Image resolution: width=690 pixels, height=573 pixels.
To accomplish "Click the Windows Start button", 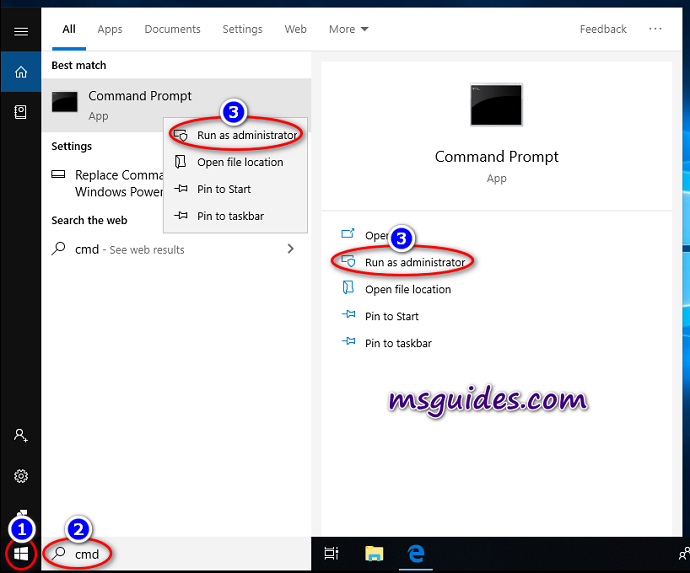I will pyautogui.click(x=20, y=552).
